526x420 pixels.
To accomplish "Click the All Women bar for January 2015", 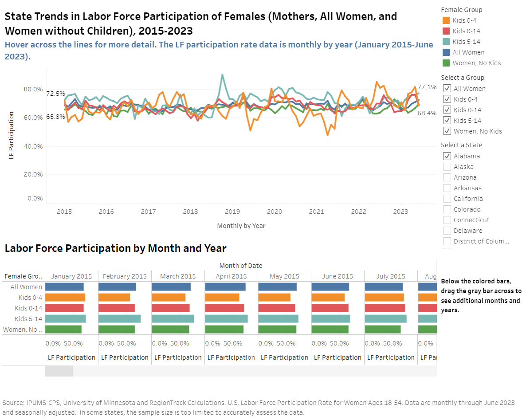I will pyautogui.click(x=64, y=287).
